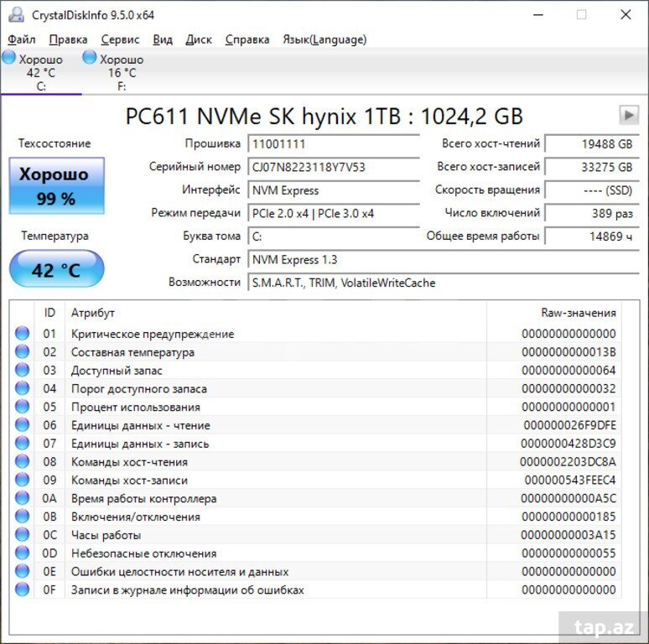Select the Включения/отключения row text
Image resolution: width=649 pixels, height=644 pixels.
click(135, 517)
